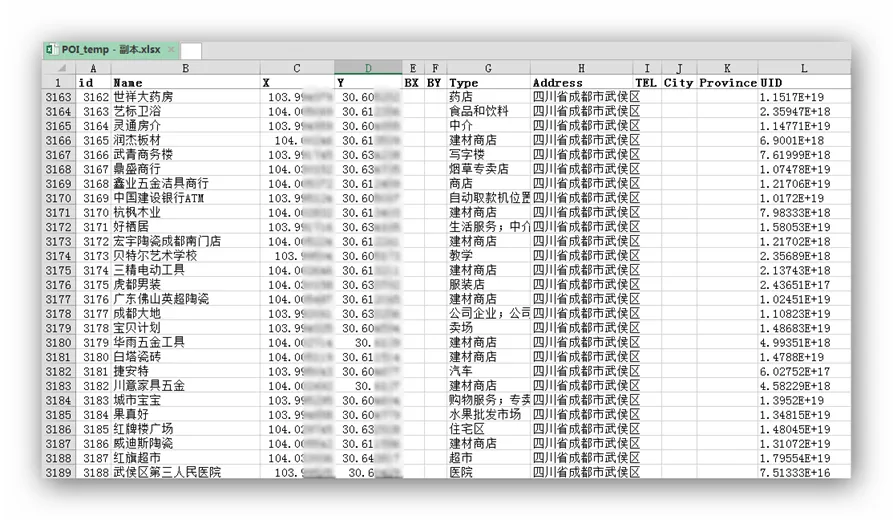Click the 'City' header cell
Screen dimensions: 893x520
pyautogui.click(x=679, y=83)
